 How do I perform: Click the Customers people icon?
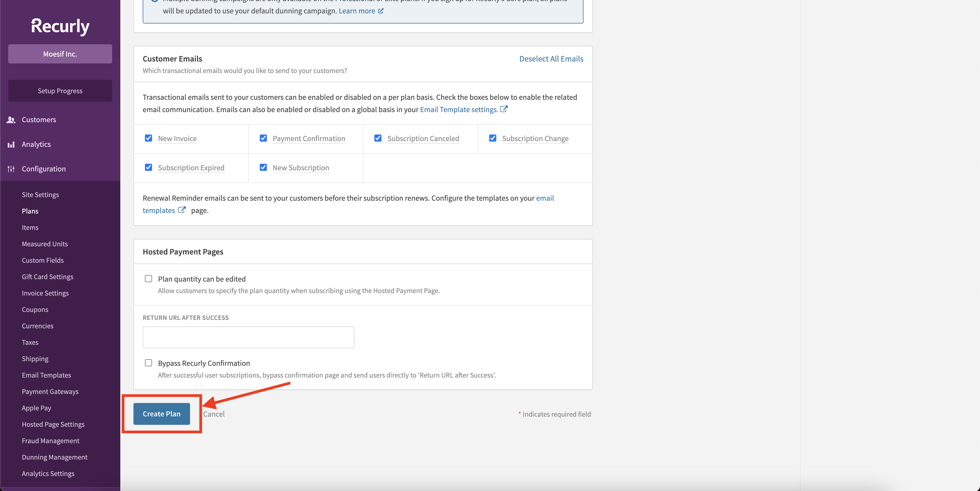[11, 120]
